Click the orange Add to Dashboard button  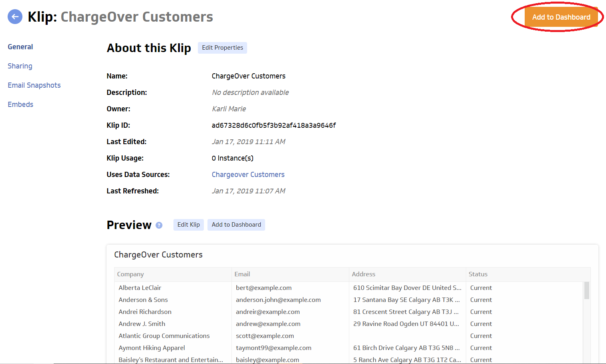pos(561,17)
